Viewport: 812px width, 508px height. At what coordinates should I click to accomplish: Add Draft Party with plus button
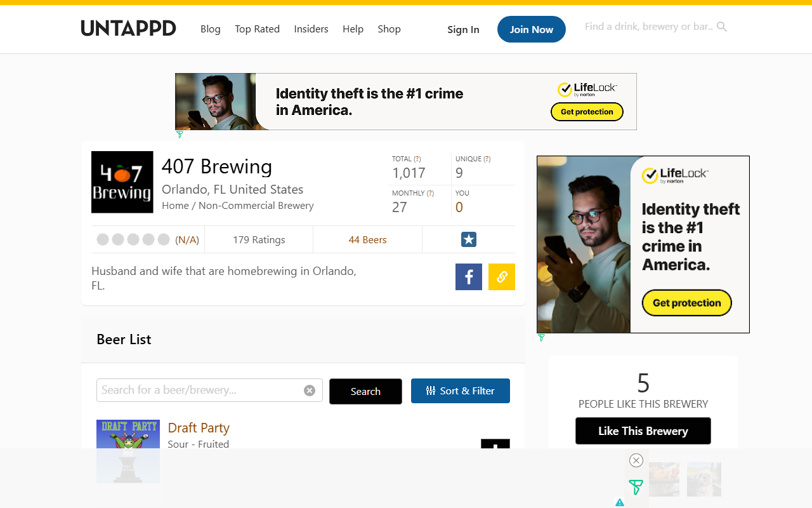pos(495,444)
